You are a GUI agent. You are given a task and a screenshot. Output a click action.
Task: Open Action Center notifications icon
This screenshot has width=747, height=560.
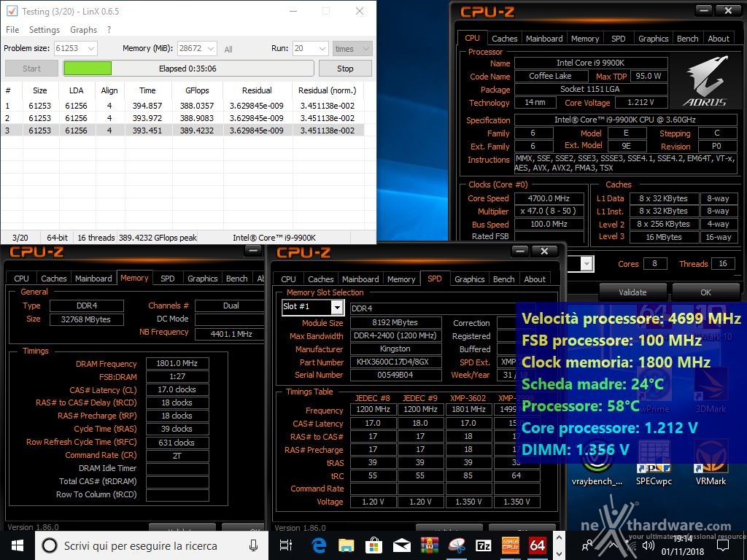pyautogui.click(x=723, y=545)
